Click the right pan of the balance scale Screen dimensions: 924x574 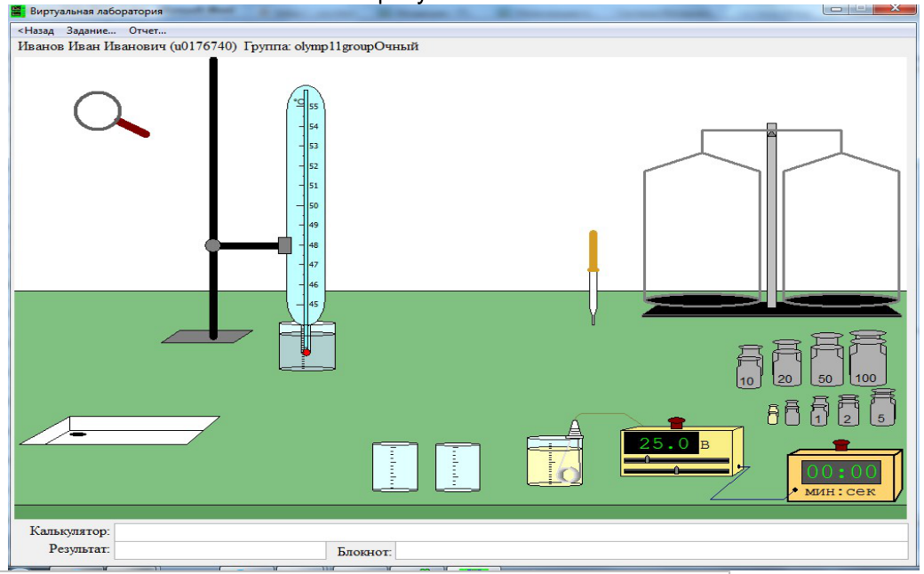[840, 300]
